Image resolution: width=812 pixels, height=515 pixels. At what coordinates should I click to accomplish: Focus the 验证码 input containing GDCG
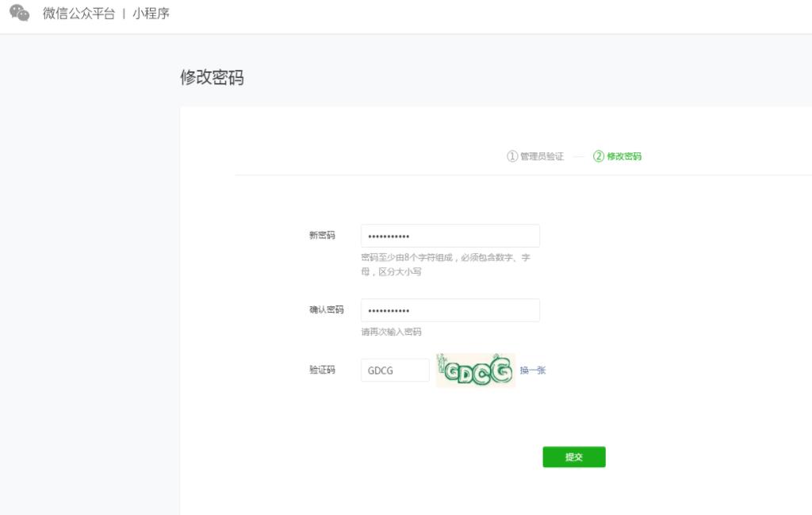point(394,370)
